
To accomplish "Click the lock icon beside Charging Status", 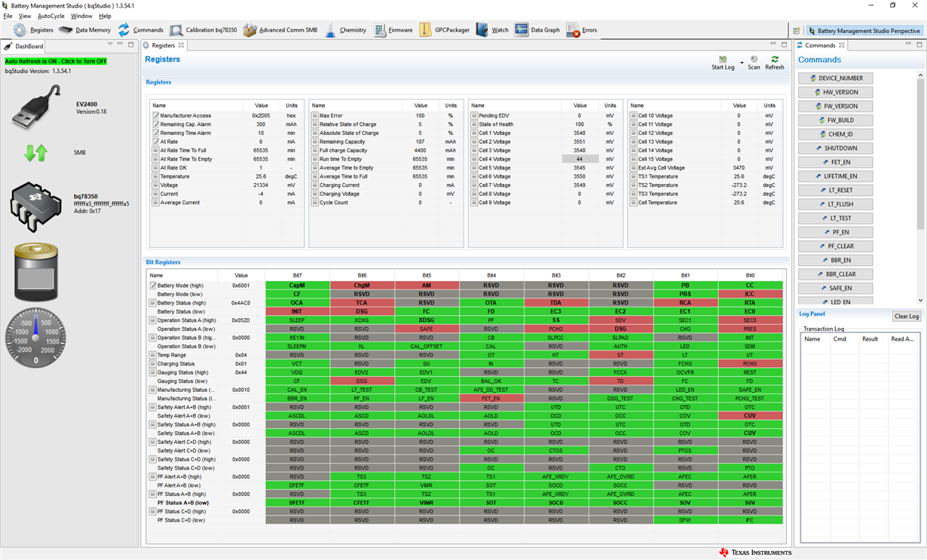I will (153, 364).
